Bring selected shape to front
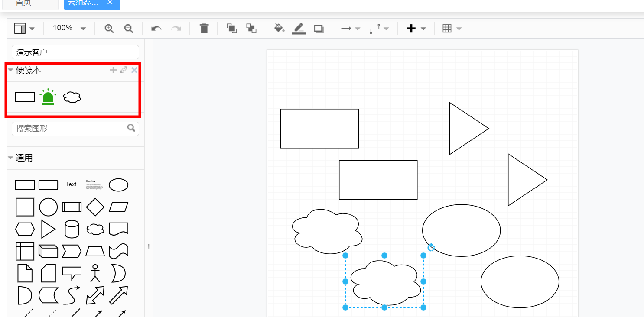This screenshot has height=317, width=644. point(232,29)
